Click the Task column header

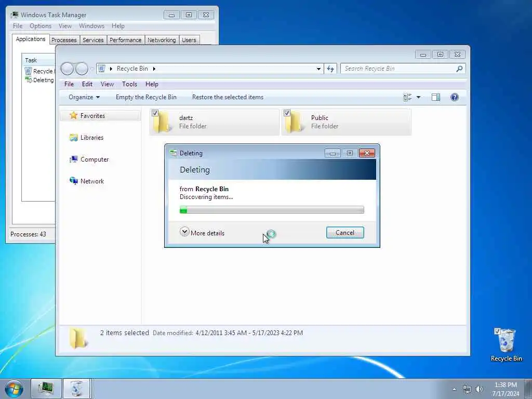(38, 60)
